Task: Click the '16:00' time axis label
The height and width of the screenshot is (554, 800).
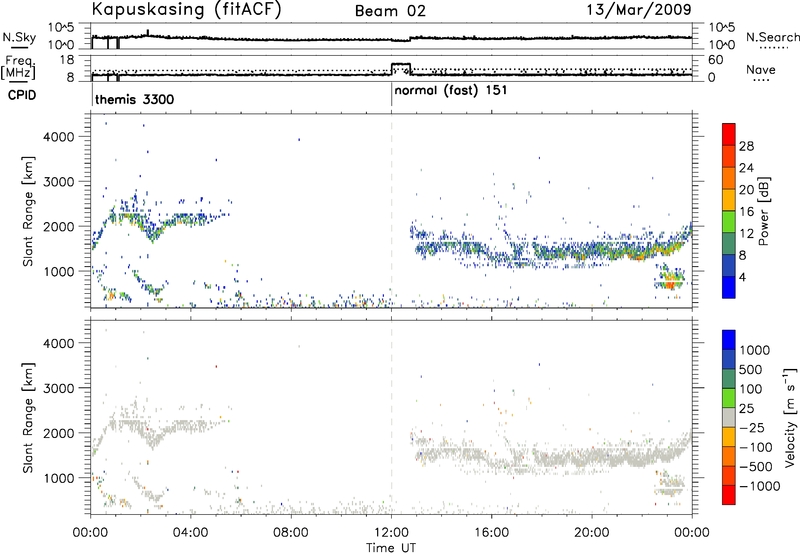Action: [491, 533]
